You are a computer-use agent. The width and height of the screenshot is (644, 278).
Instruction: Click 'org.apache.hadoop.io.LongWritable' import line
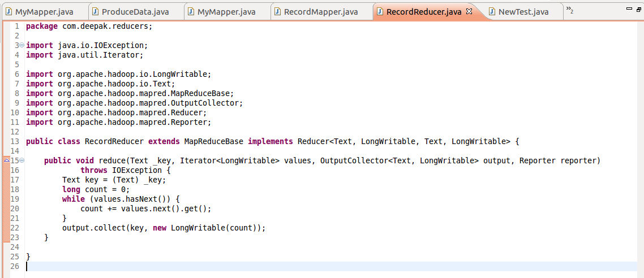(118, 74)
